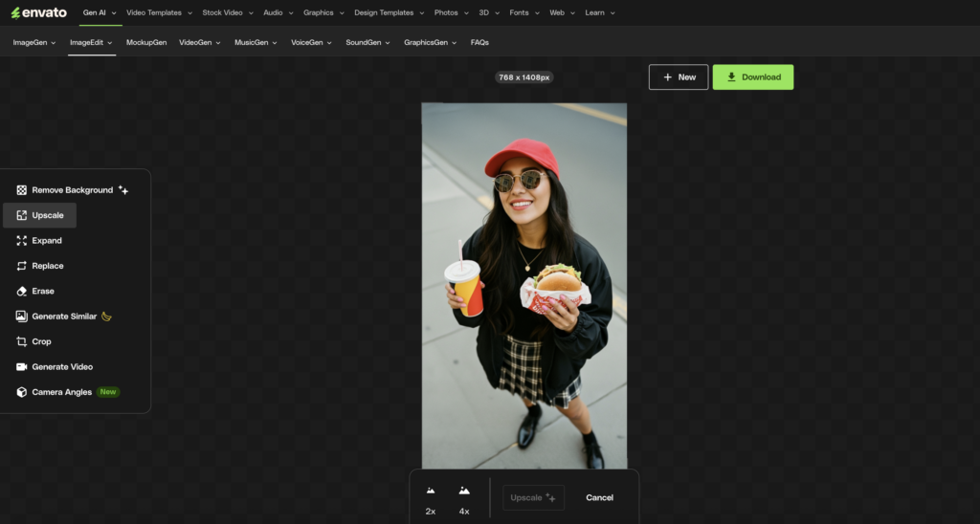Click the Expand arrows icon

tap(21, 240)
